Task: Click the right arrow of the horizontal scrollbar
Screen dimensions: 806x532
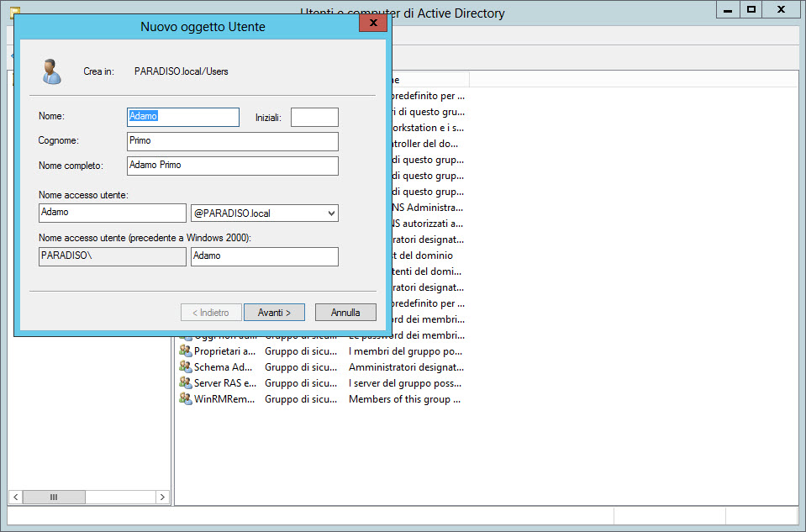Action: click(163, 497)
